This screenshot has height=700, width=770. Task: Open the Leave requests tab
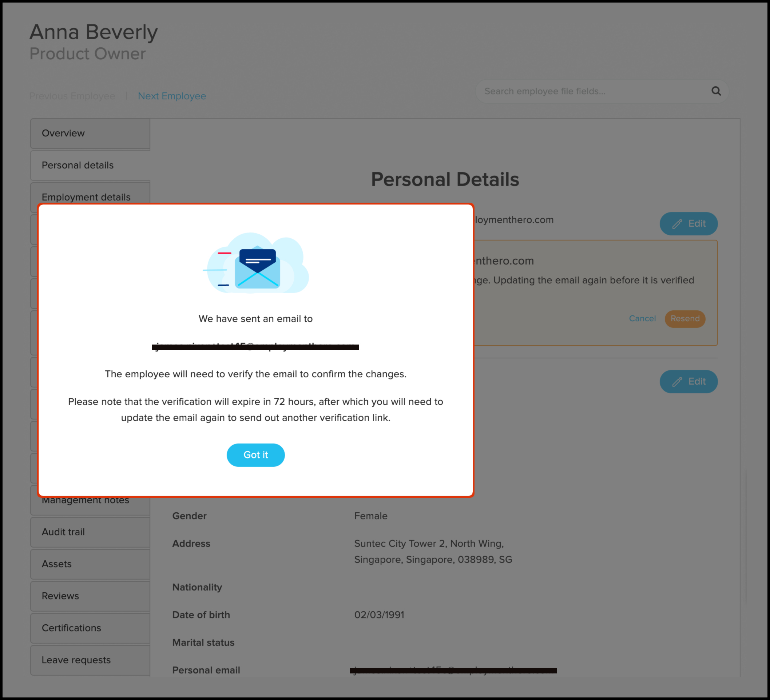[90, 660]
